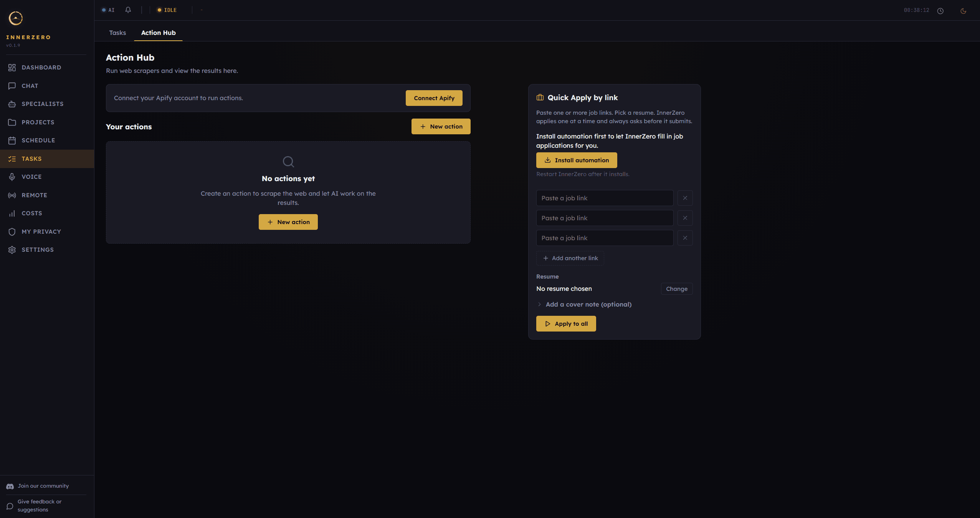
Task: Click Add another link
Action: pyautogui.click(x=570, y=258)
